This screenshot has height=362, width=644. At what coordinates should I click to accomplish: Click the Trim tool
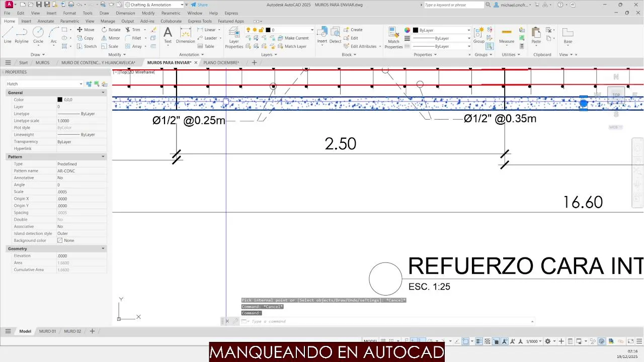tap(133, 30)
